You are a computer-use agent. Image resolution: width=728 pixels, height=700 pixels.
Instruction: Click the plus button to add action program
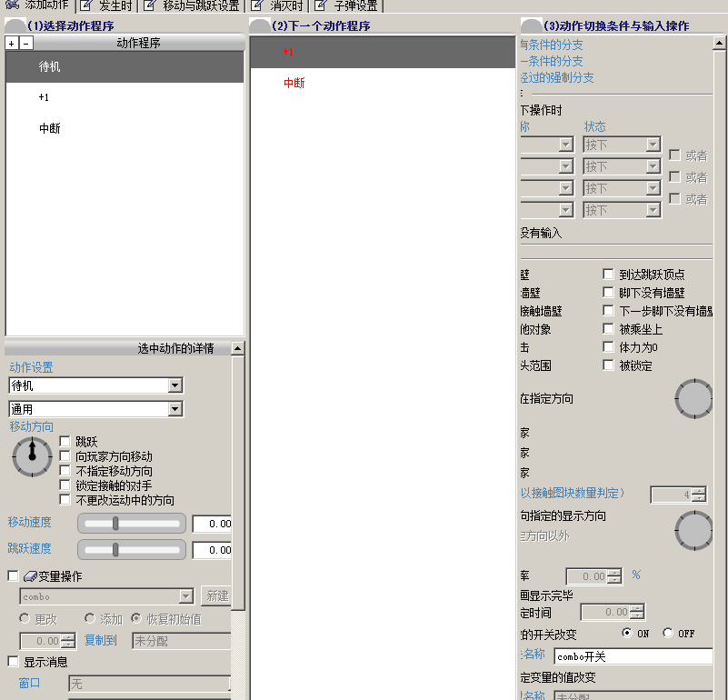[12, 44]
